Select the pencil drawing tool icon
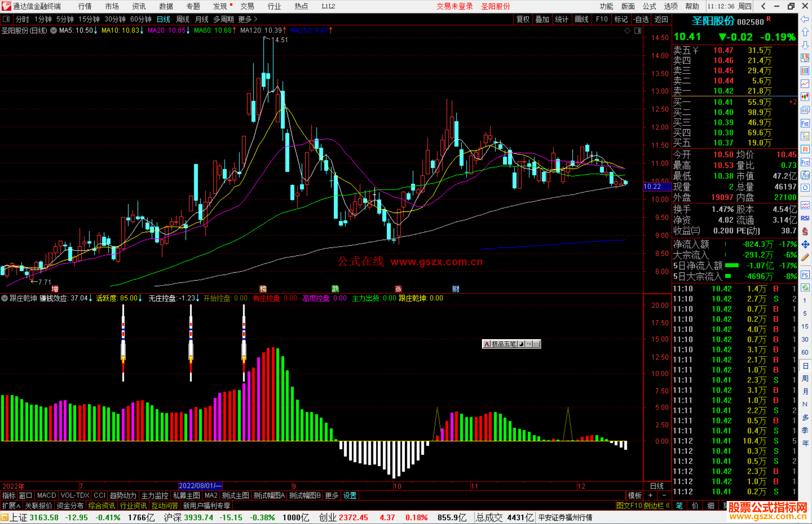 [x=805, y=257]
